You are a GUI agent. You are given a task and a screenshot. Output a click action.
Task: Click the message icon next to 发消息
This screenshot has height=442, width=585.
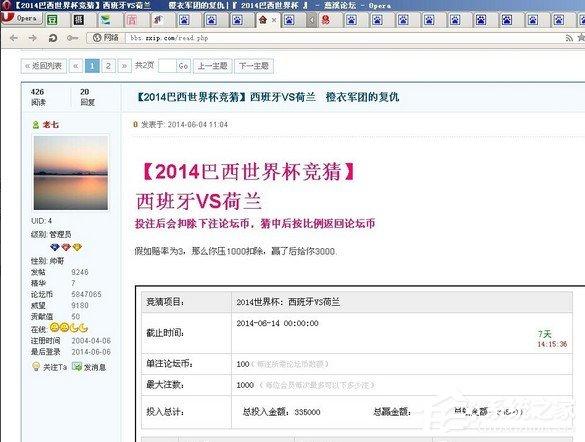click(77, 367)
